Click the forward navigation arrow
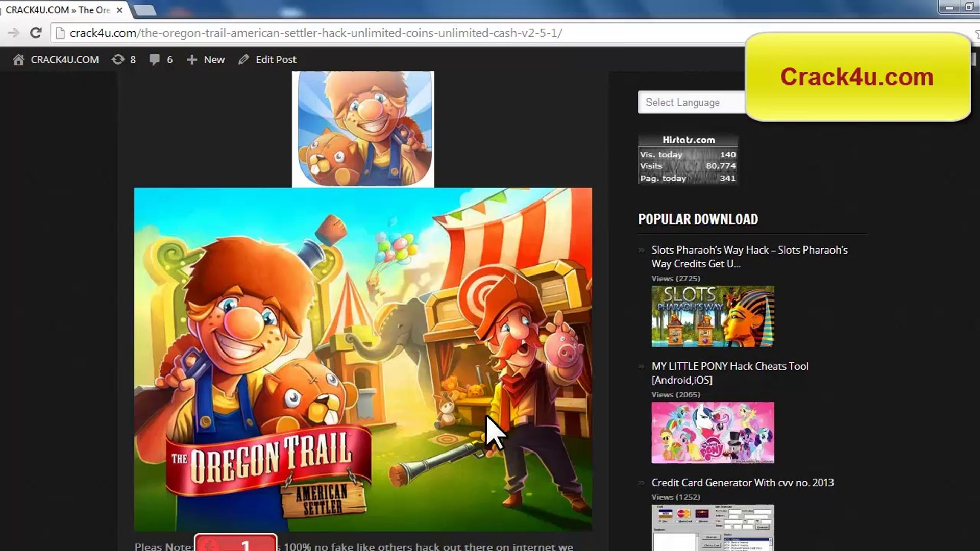Viewport: 980px width, 551px height. point(14,33)
